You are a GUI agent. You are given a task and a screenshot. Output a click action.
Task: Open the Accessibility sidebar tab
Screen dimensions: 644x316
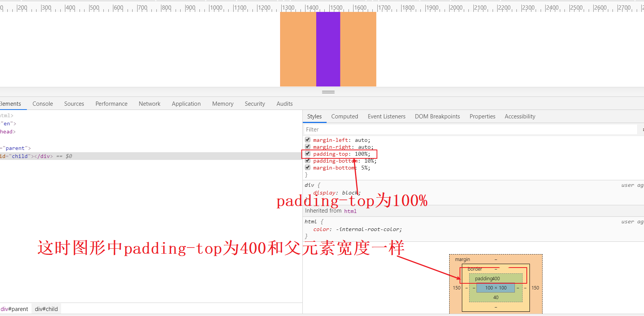point(520,116)
